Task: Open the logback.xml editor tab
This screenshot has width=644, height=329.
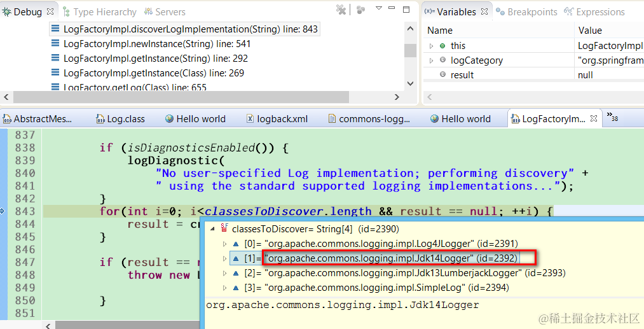Action: click(x=277, y=119)
